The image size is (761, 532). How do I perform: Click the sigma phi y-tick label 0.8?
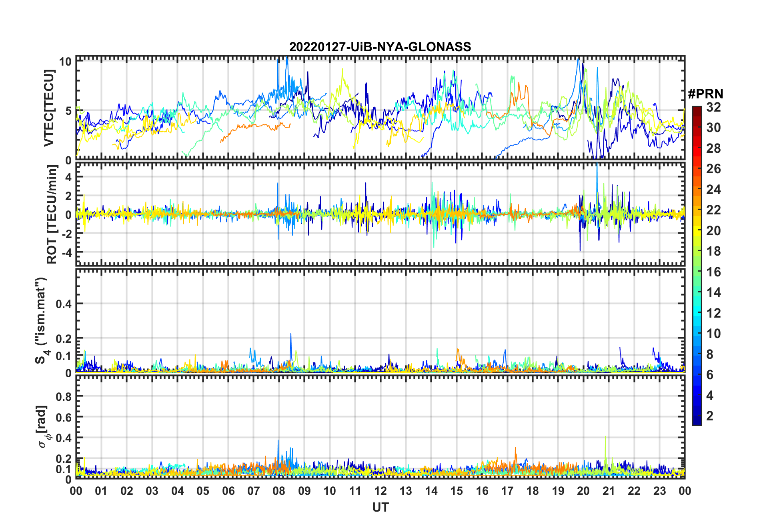pyautogui.click(x=64, y=396)
